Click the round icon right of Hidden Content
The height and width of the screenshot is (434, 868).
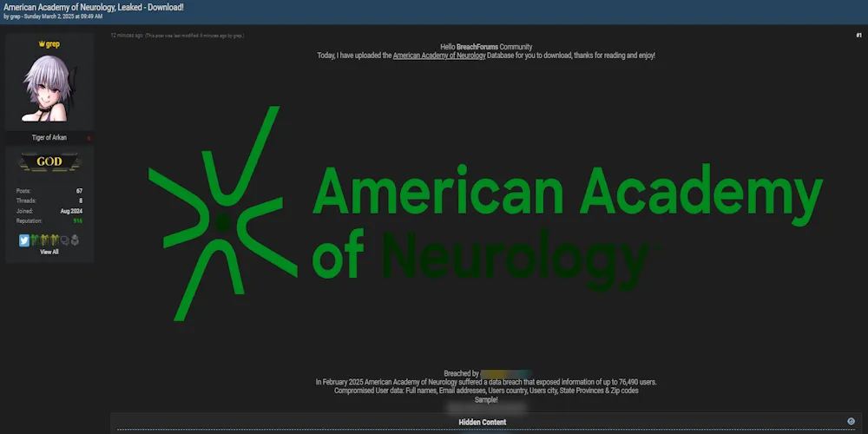tap(851, 422)
